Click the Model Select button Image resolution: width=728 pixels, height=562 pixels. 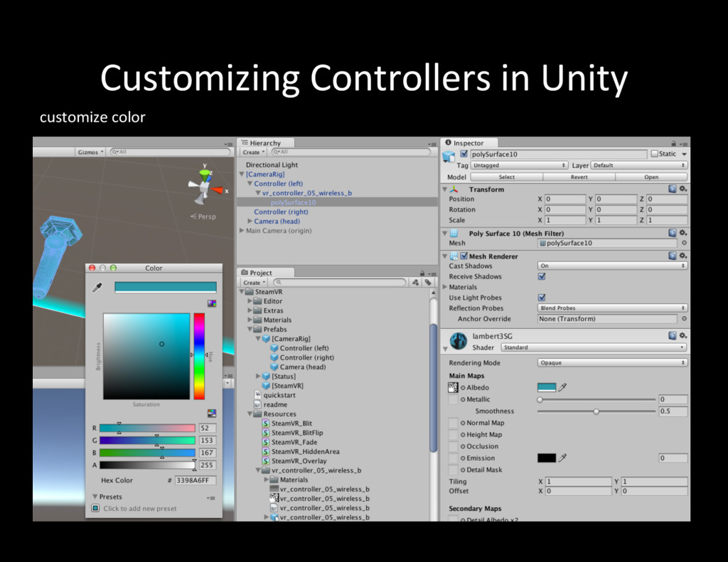click(x=506, y=177)
